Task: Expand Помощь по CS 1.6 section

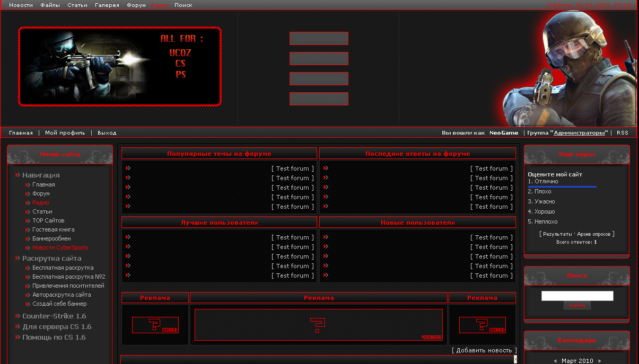Action: [54, 337]
